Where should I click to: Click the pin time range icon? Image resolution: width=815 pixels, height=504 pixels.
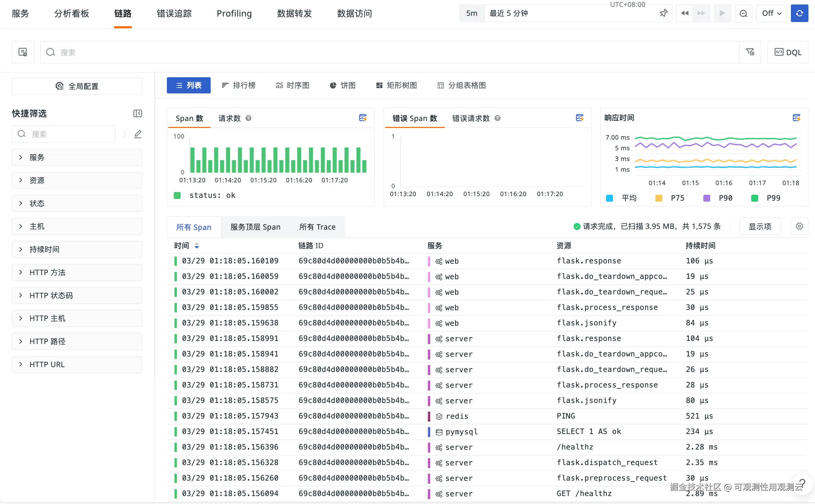click(664, 13)
